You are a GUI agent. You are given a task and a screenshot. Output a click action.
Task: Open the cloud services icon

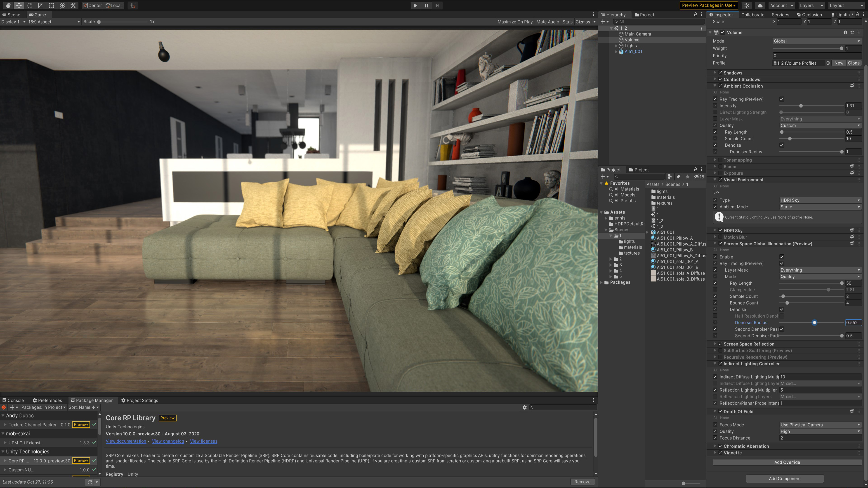click(x=760, y=5)
